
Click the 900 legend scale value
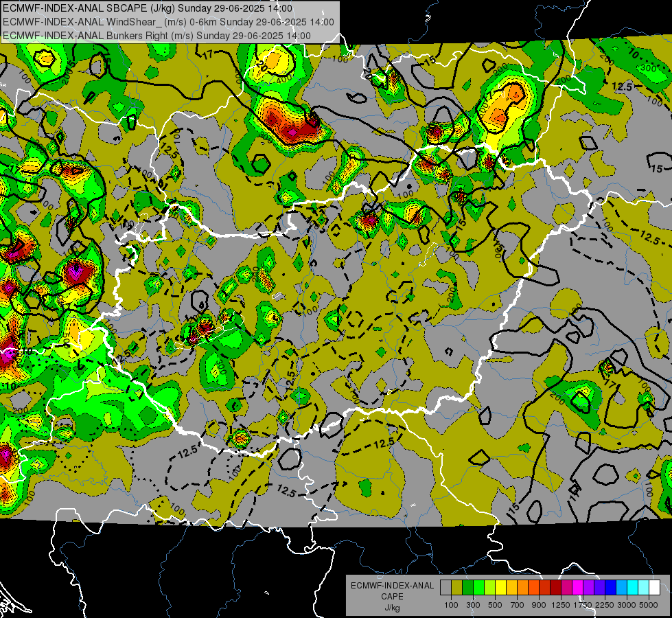point(539,605)
